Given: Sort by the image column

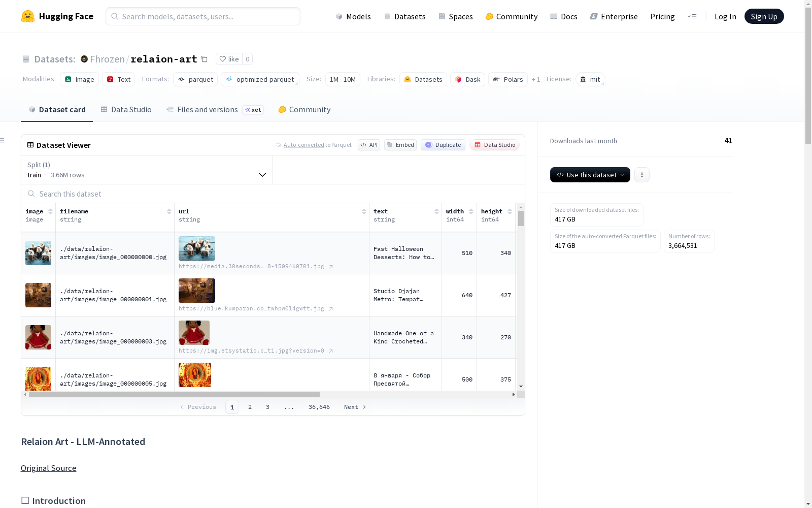Looking at the screenshot, I should point(50,211).
